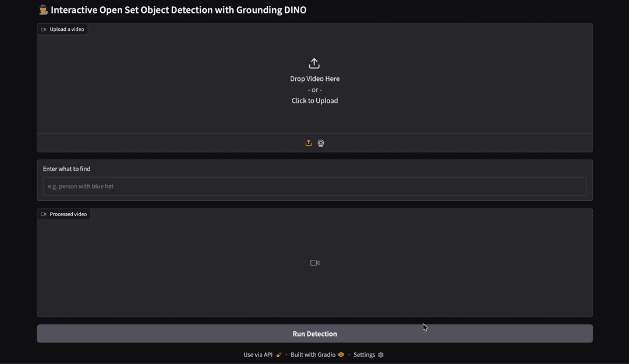
Task: Click the Drop Video Here text
Action: (x=314, y=79)
